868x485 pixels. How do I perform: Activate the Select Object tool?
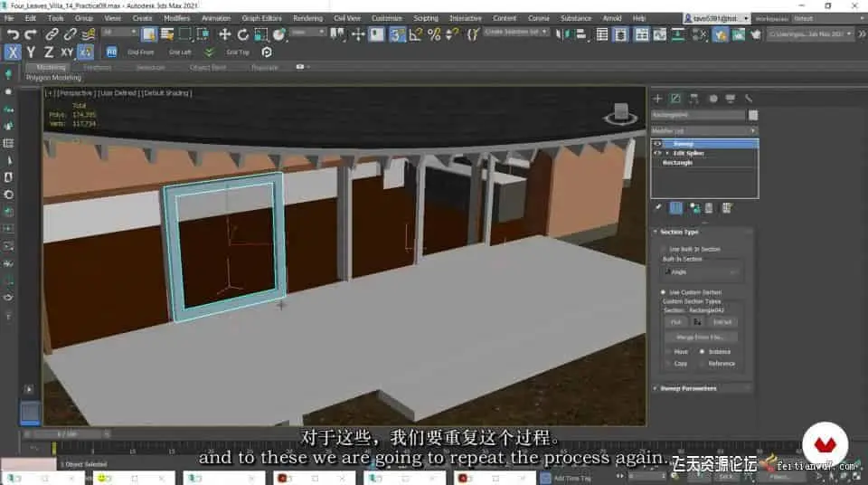tap(149, 34)
